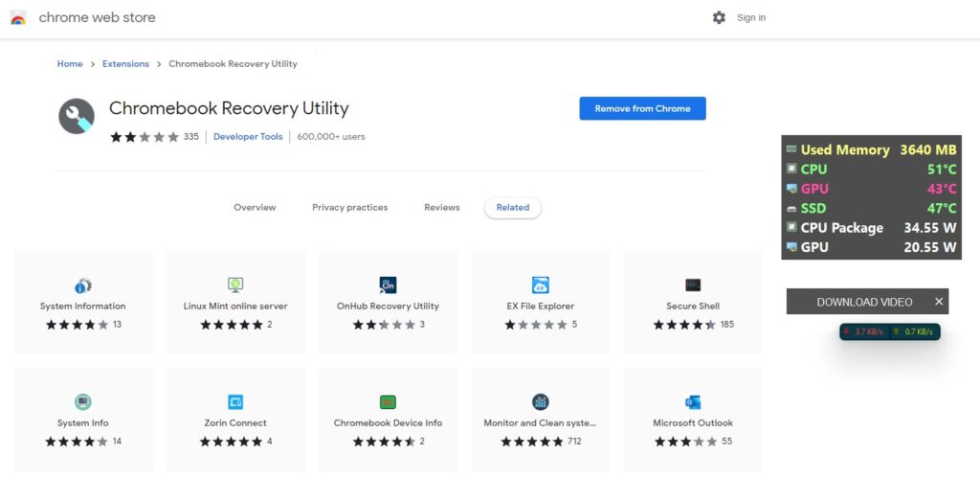Click the 3640 MB memory value
This screenshot has width=980, height=478.
click(928, 149)
